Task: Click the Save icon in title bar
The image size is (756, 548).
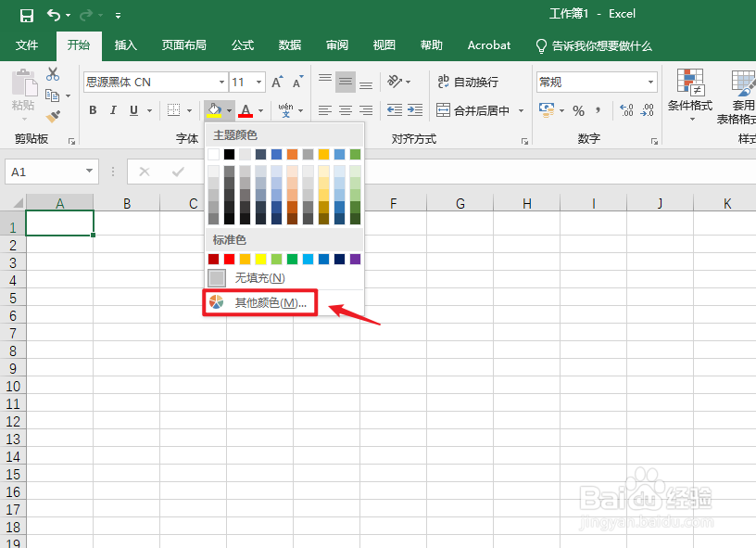Action: click(x=27, y=16)
